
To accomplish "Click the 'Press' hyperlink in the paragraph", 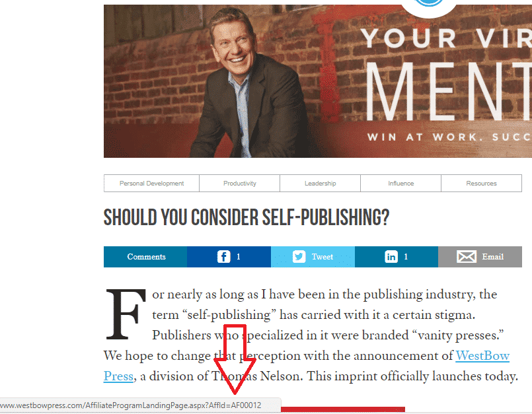I will click(118, 376).
